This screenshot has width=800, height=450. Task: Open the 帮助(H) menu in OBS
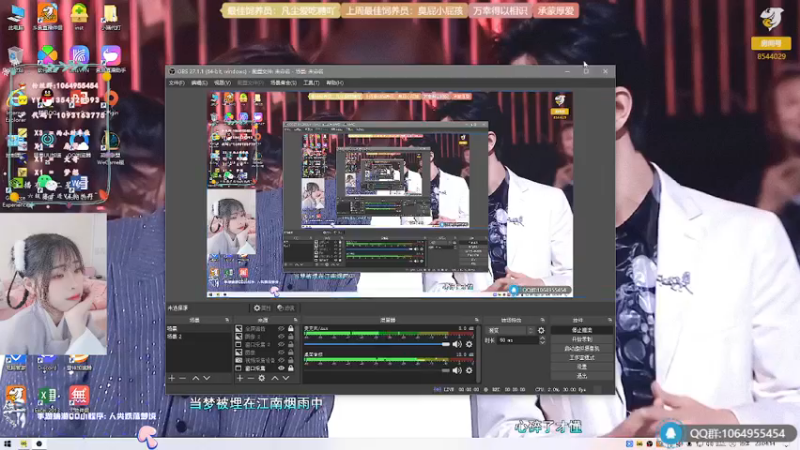[335, 83]
